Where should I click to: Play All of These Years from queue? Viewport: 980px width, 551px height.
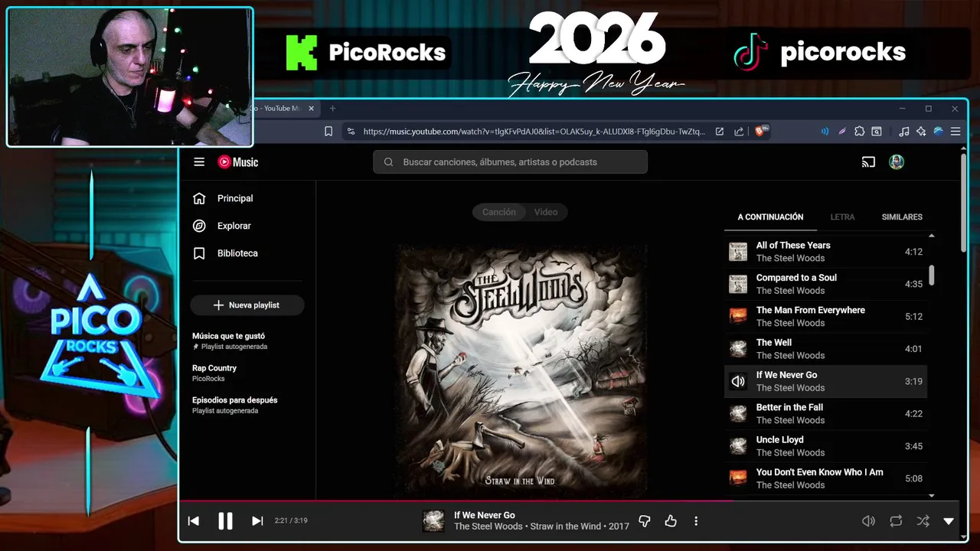click(825, 252)
